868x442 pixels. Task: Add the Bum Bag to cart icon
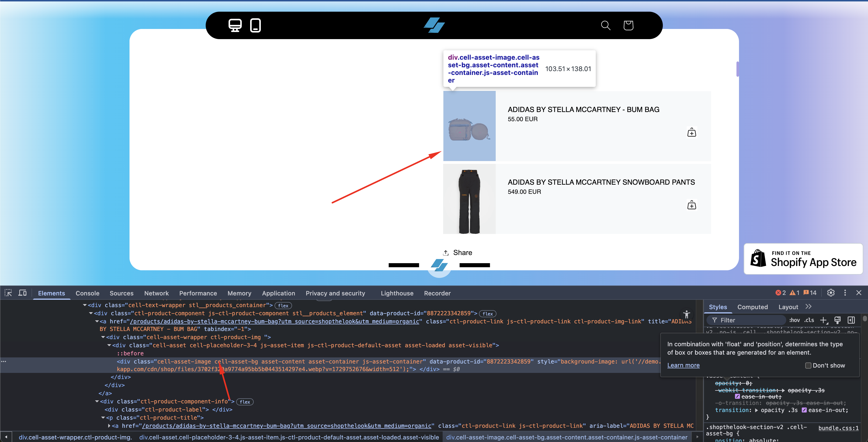coord(692,133)
